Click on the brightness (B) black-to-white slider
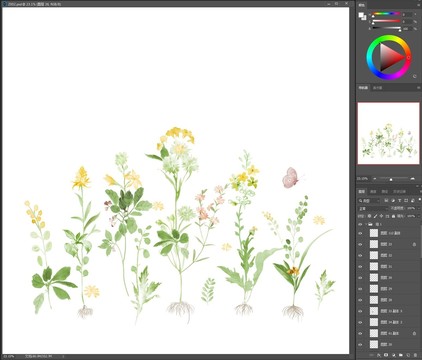The height and width of the screenshot is (360, 422). click(386, 29)
